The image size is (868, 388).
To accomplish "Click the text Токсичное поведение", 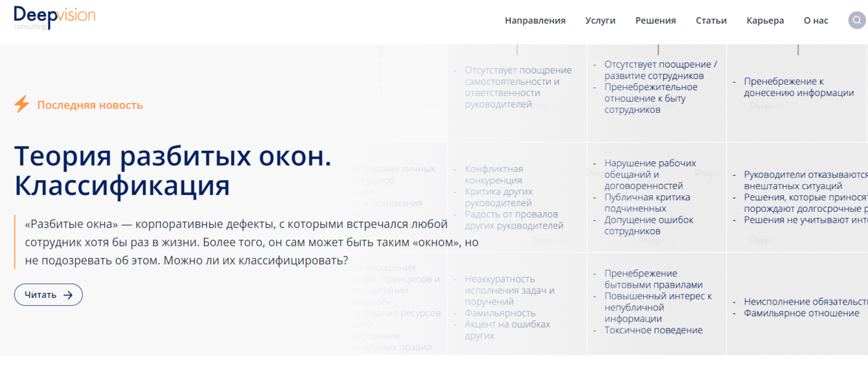I will pyautogui.click(x=654, y=330).
